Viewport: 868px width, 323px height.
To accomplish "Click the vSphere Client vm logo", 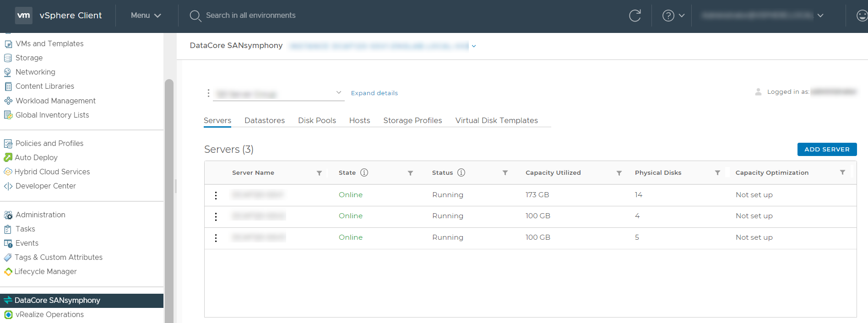I will click(x=24, y=16).
